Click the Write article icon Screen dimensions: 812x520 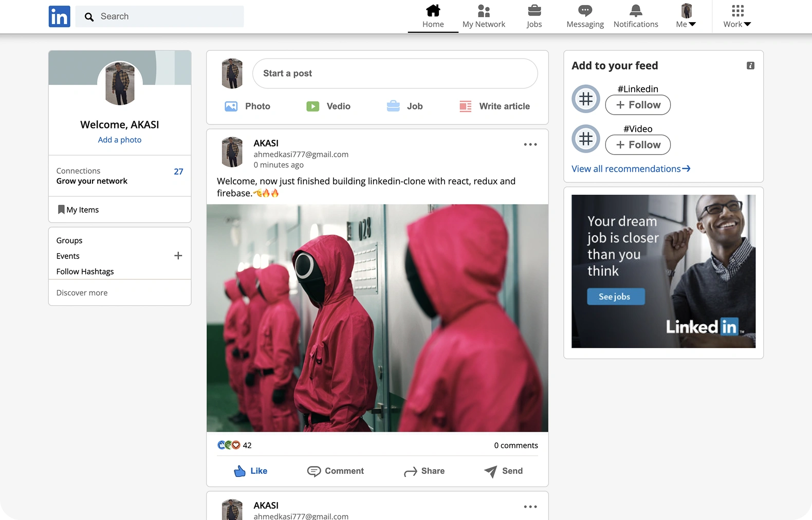(x=465, y=106)
